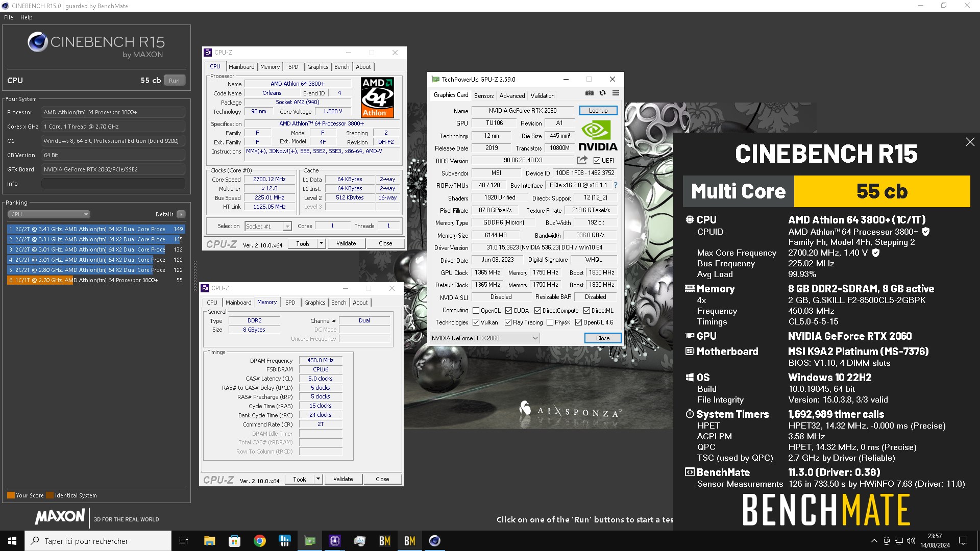Open Task View from the taskbar

pos(184,541)
